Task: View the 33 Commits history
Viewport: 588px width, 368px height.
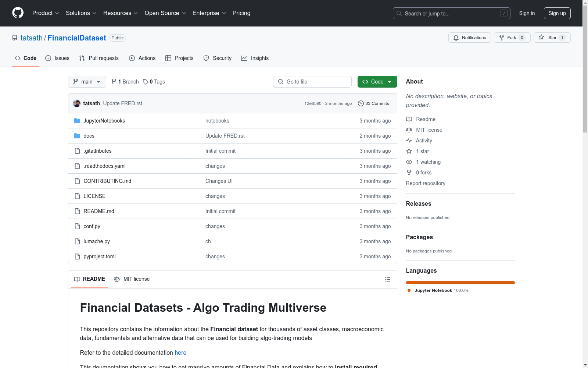Action: click(373, 103)
